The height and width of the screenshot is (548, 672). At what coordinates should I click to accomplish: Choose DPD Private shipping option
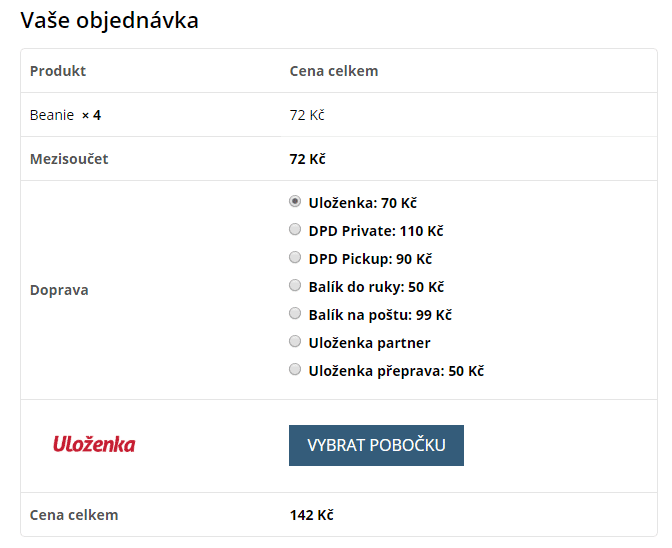coord(295,230)
